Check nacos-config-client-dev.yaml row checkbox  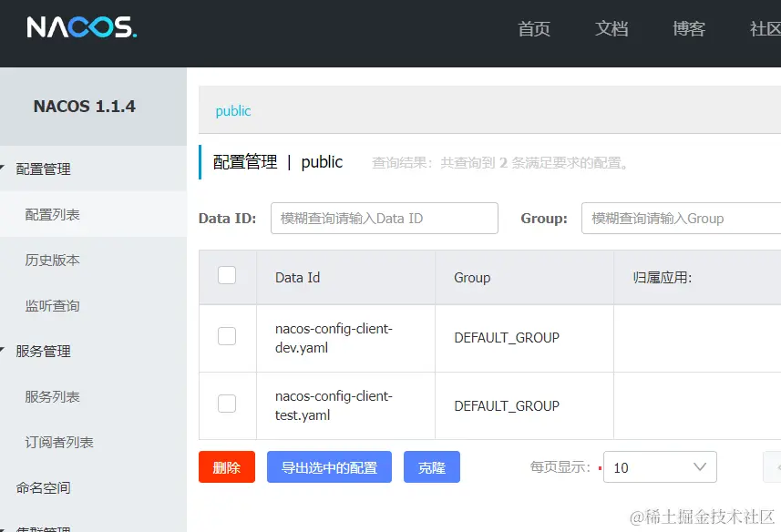tap(227, 336)
